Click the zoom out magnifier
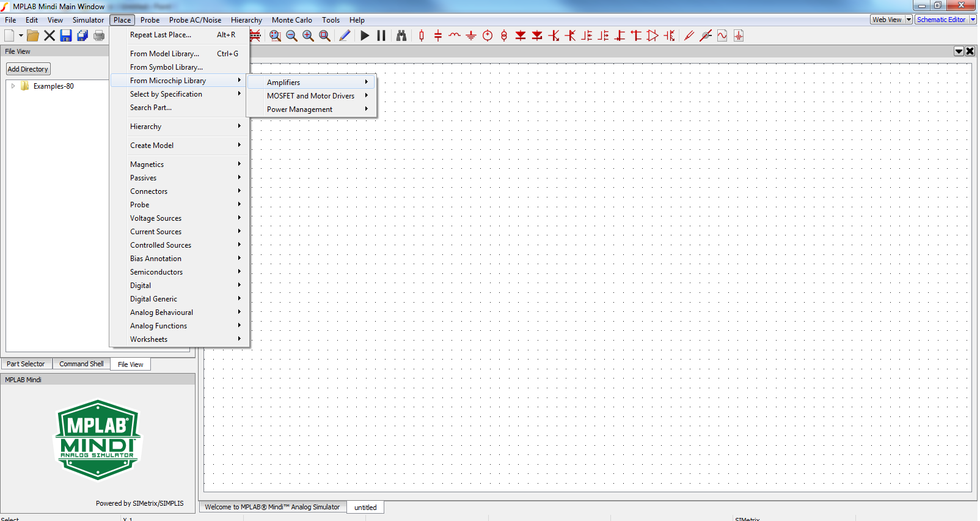The width and height of the screenshot is (980, 521). 292,35
